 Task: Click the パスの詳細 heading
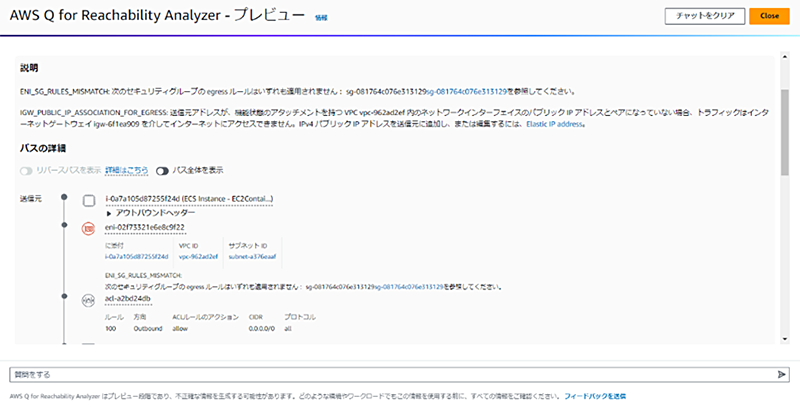pyautogui.click(x=43, y=148)
